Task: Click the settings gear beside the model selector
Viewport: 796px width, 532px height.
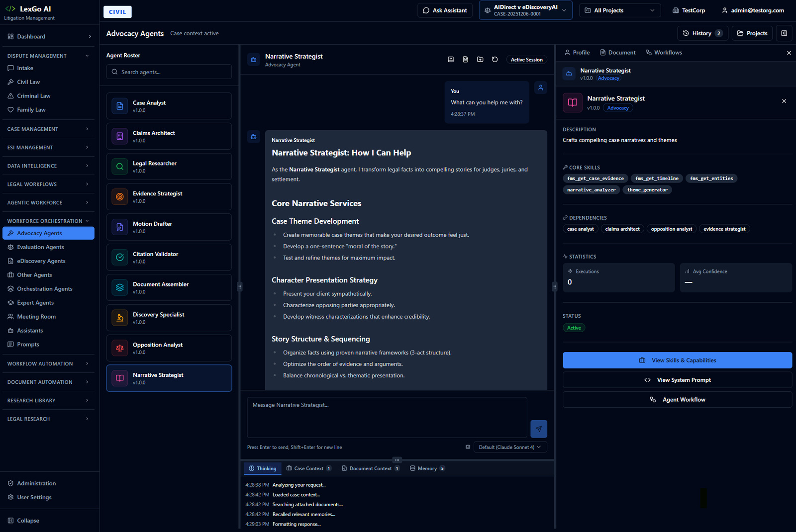Action: (468, 447)
